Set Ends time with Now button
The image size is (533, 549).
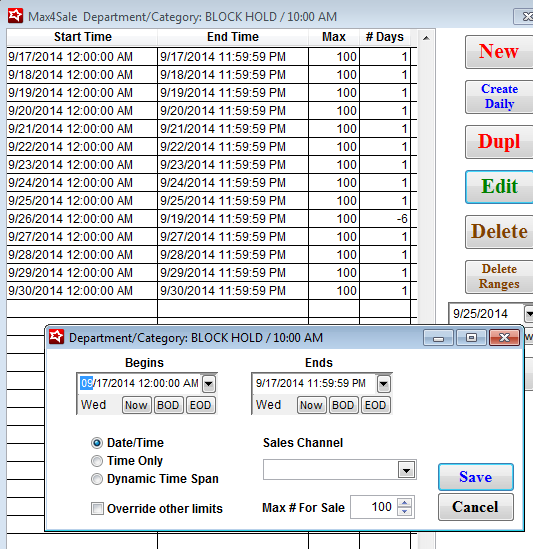point(312,405)
